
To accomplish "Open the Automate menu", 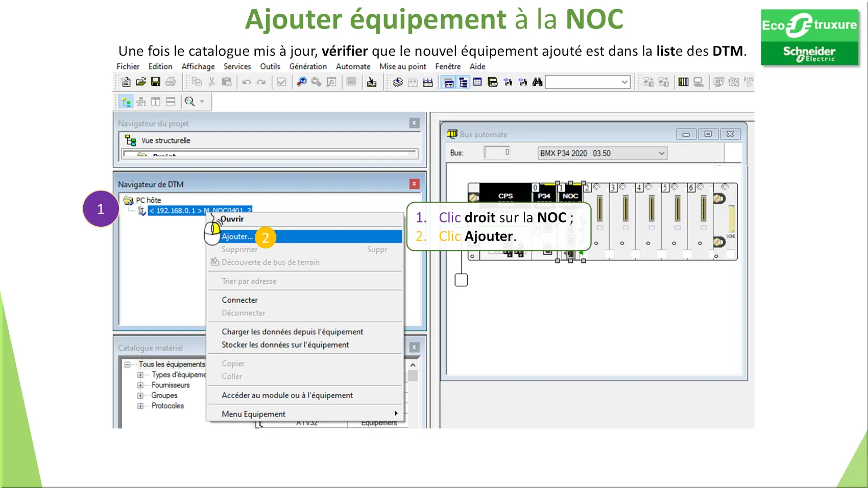I will pos(353,66).
